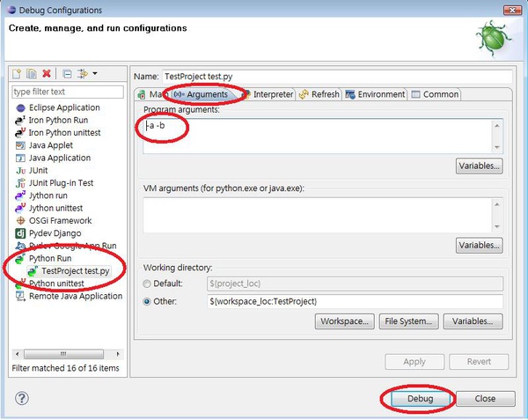Image resolution: width=528 pixels, height=420 pixels.
Task: Select Iron Python Run configuration type
Action: pos(58,121)
